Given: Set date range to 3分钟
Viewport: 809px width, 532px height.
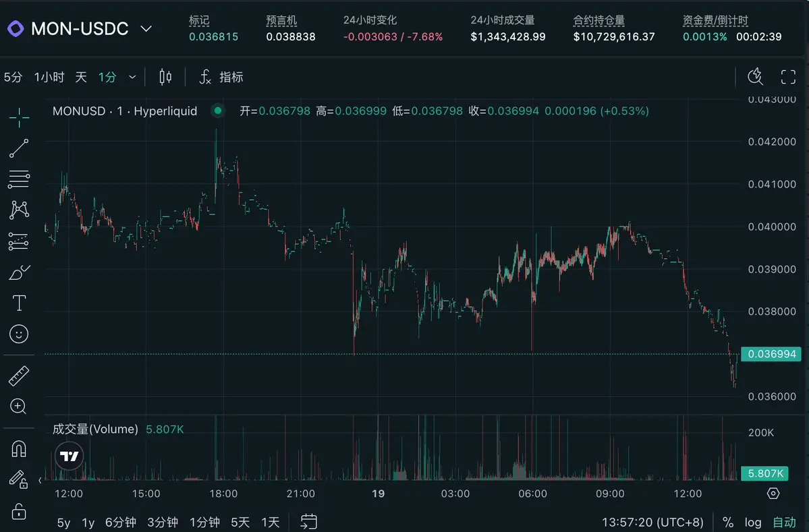Looking at the screenshot, I should coord(163,522).
